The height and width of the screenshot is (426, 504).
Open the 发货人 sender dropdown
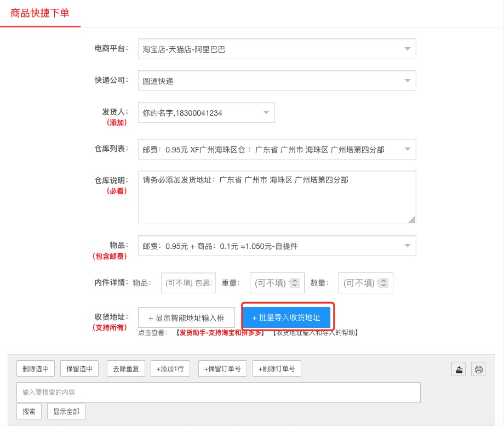[x=206, y=113]
